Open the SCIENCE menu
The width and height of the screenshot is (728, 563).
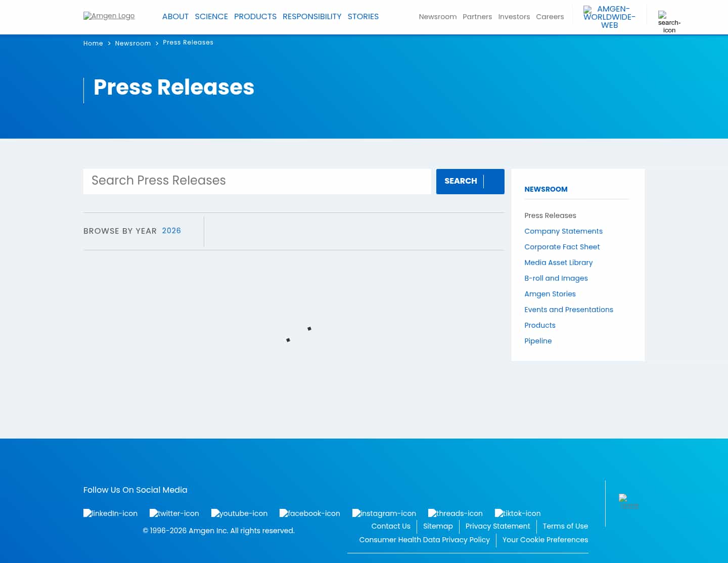click(x=211, y=16)
